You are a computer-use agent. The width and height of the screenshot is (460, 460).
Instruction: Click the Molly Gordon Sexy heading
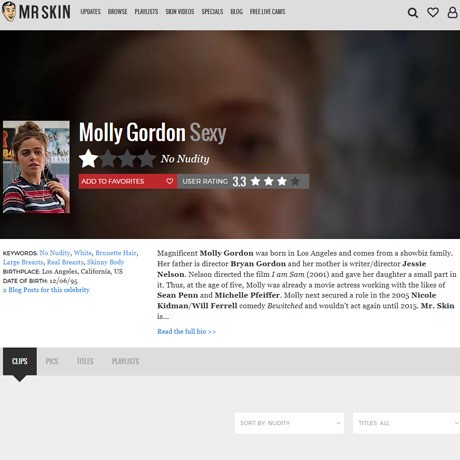coord(152,133)
